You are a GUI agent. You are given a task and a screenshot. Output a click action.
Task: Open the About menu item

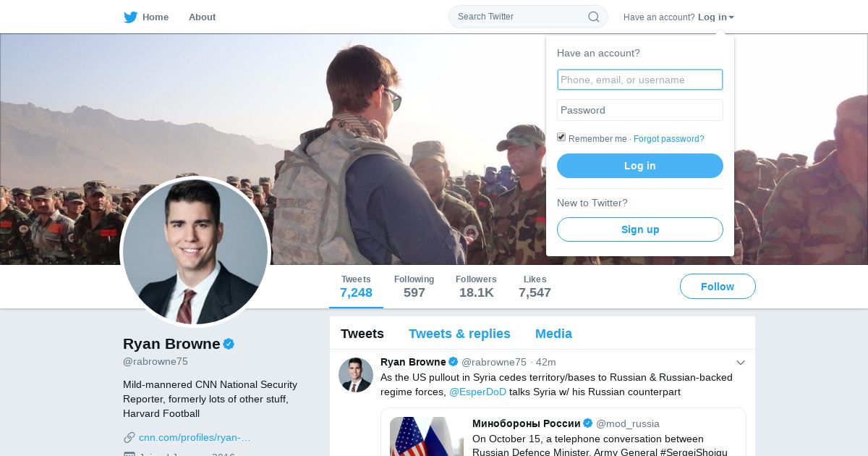tap(202, 17)
